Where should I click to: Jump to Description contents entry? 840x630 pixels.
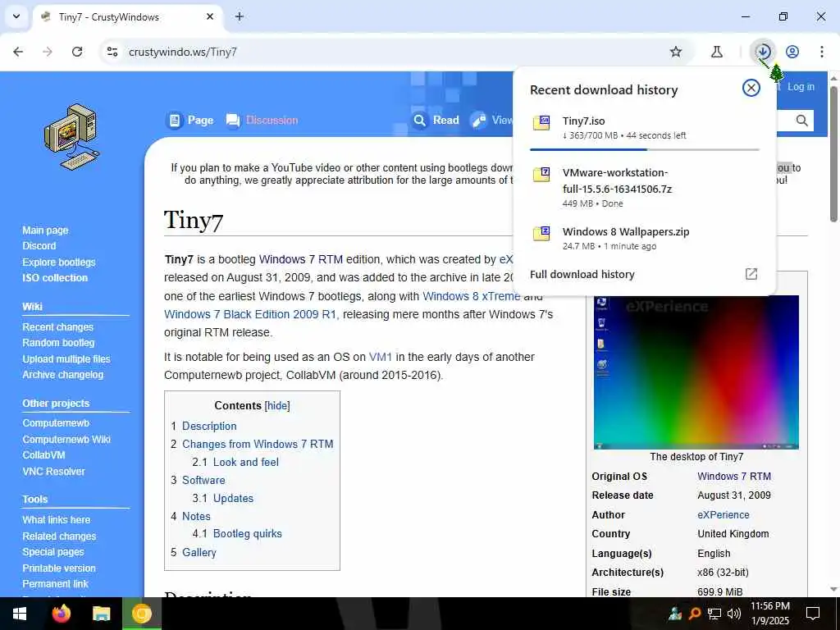pos(209,426)
